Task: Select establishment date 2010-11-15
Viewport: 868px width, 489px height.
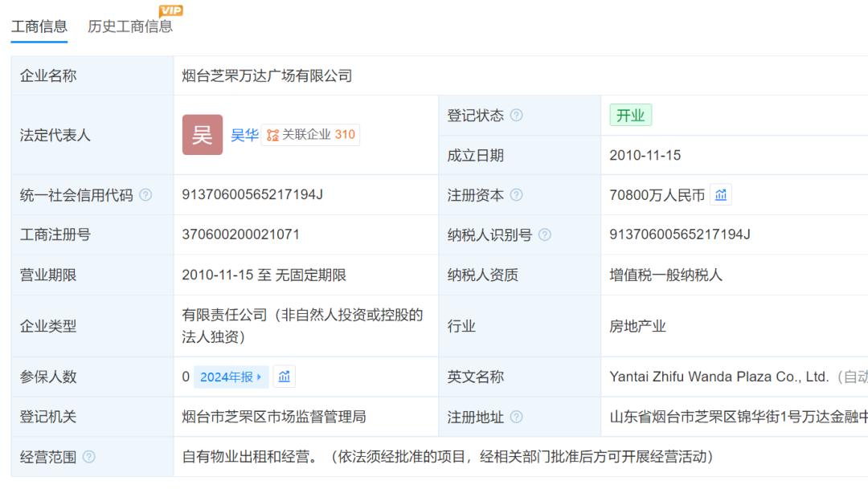Action: tap(645, 155)
